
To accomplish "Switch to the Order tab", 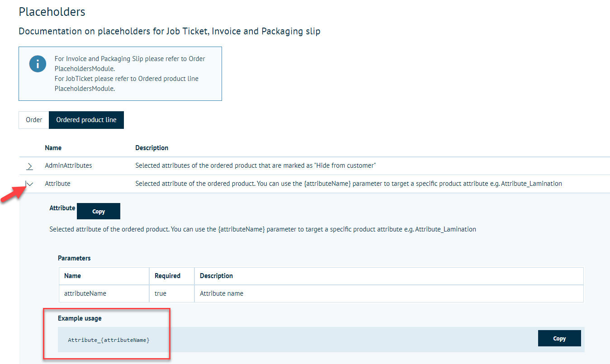I will click(x=34, y=120).
